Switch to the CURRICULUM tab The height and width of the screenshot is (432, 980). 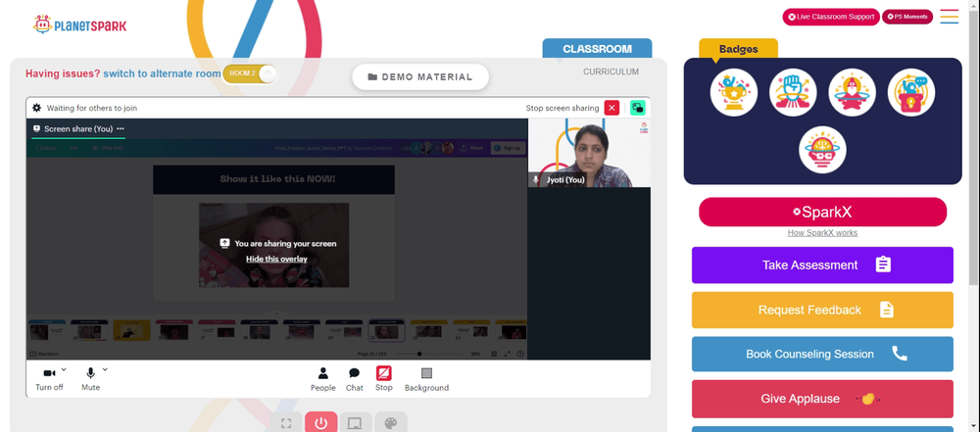(x=611, y=72)
